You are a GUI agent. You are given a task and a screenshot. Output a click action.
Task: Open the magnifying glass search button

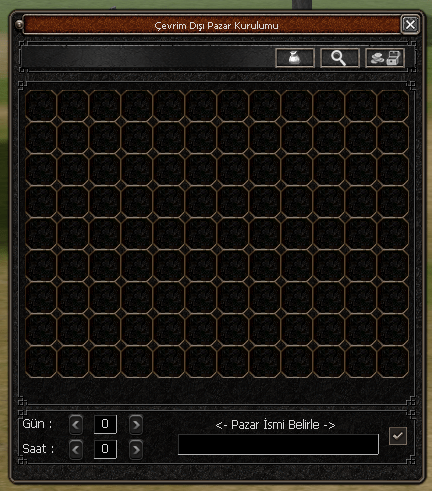pyautogui.click(x=340, y=58)
